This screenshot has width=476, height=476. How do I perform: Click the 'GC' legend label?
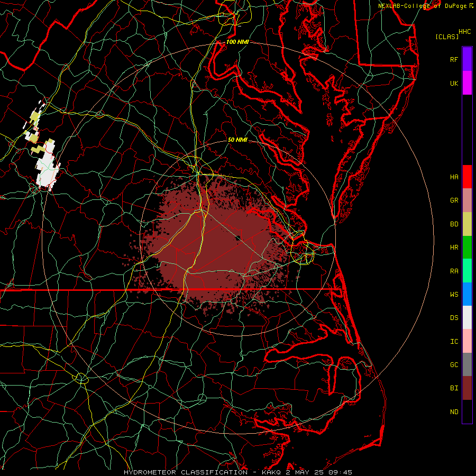[454, 365]
